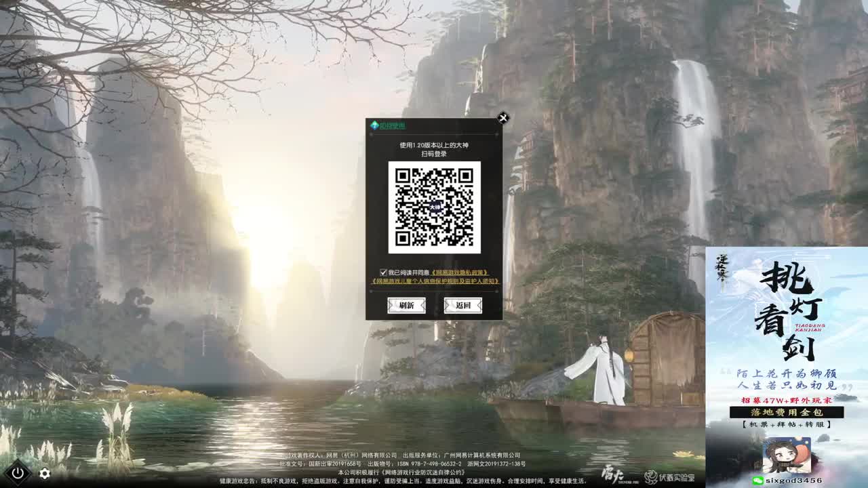This screenshot has width=868, height=488.
Task: Click the WeChat icon beside sixgod3456
Action: (x=757, y=481)
